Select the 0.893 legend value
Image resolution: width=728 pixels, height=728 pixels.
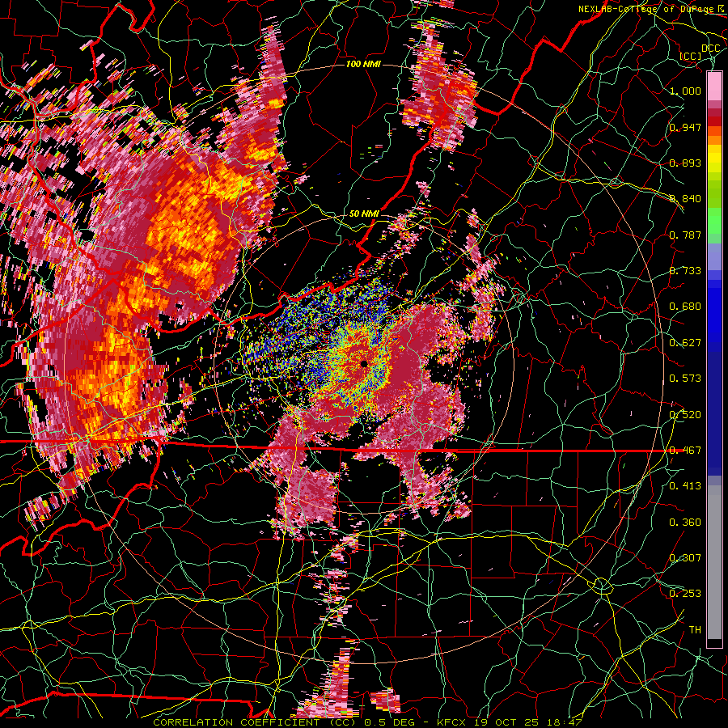[x=685, y=163]
